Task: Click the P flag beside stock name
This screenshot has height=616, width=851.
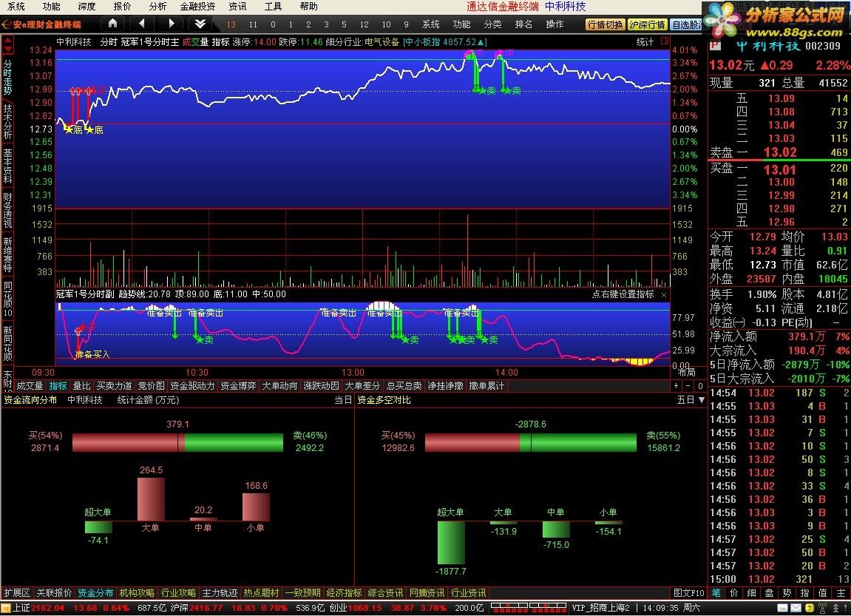Action: click(715, 47)
